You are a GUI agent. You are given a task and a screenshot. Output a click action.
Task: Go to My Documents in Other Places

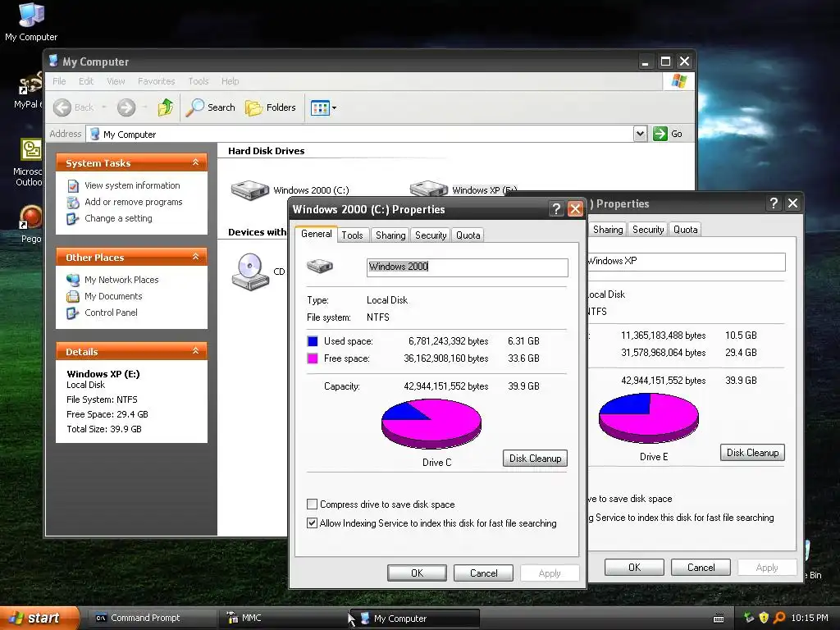tap(113, 296)
